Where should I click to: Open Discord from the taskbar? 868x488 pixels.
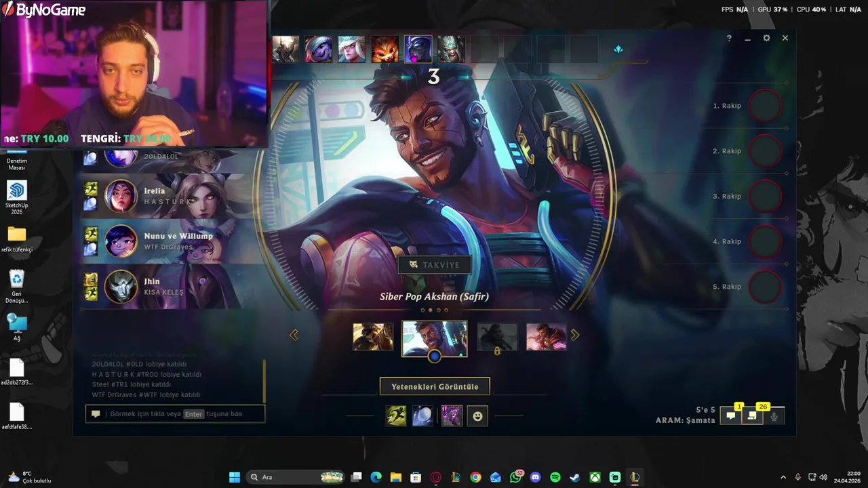[536, 477]
